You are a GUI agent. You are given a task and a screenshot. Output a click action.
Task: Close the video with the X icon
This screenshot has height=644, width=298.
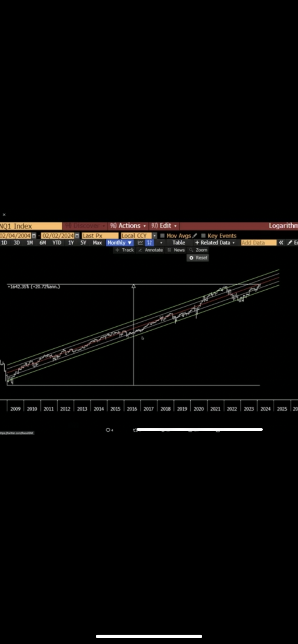pos(4,215)
